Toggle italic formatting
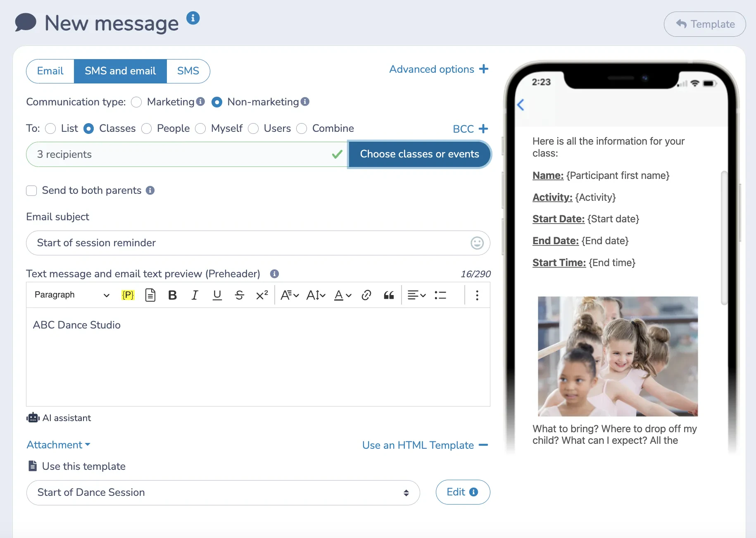756x538 pixels. (195, 295)
